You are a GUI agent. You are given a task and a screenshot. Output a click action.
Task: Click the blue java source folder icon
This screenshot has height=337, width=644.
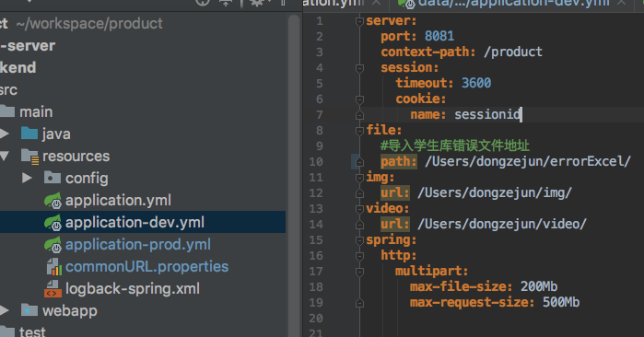tap(29, 134)
